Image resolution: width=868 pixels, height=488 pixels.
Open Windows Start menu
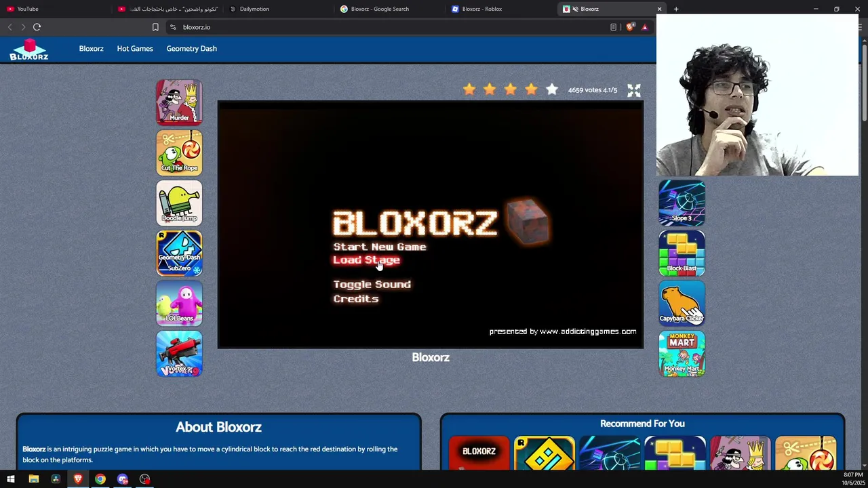tap(11, 479)
